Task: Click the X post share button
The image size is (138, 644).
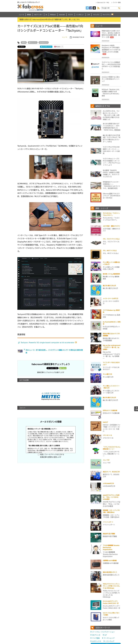Action: (x=21, y=47)
